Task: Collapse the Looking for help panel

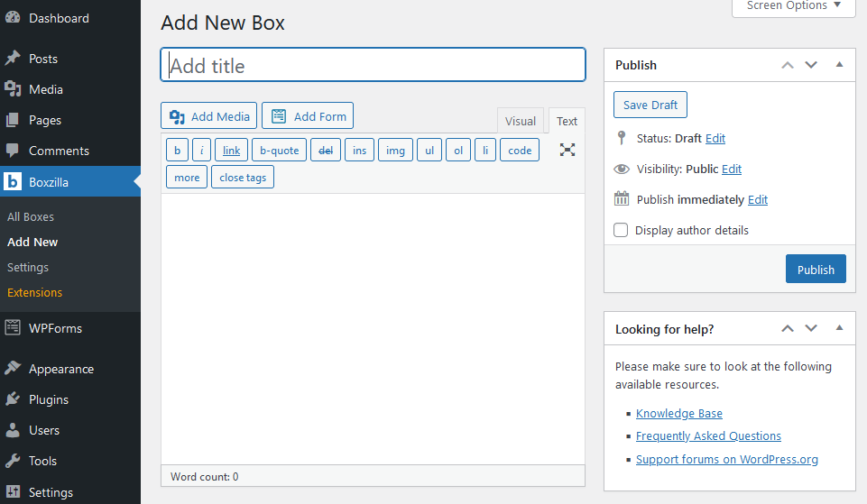Action: tap(839, 329)
